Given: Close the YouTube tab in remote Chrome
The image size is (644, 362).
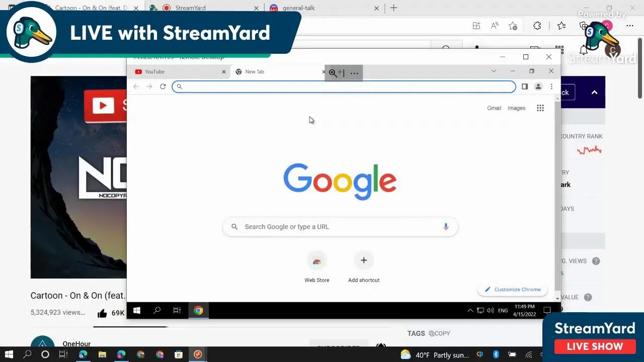Looking at the screenshot, I should 224,72.
